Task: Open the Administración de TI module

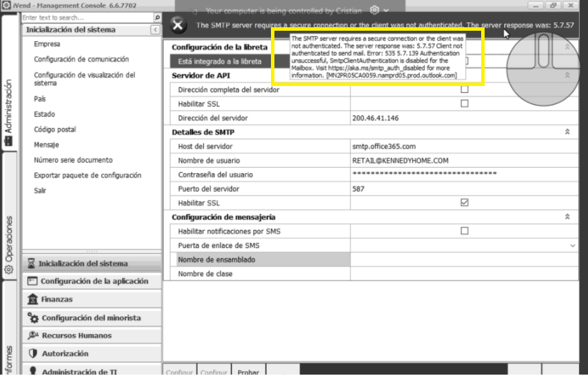Action: point(92,370)
